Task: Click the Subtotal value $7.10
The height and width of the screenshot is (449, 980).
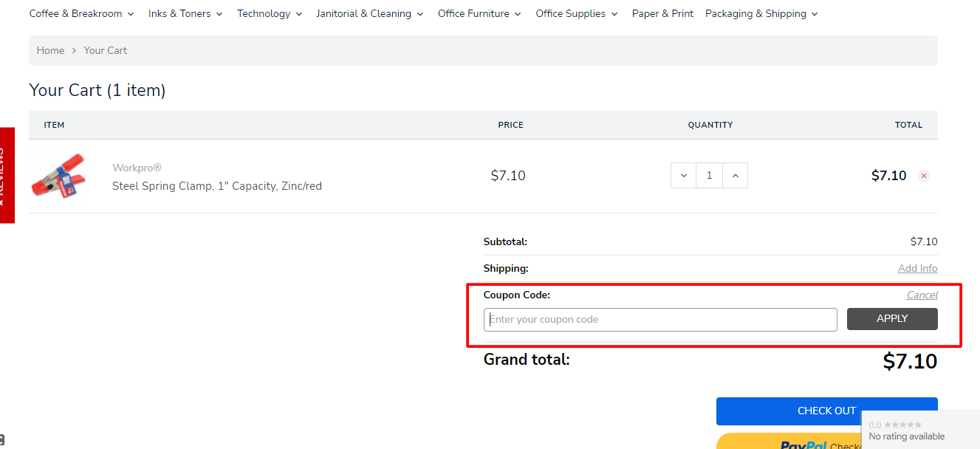Action: click(924, 241)
